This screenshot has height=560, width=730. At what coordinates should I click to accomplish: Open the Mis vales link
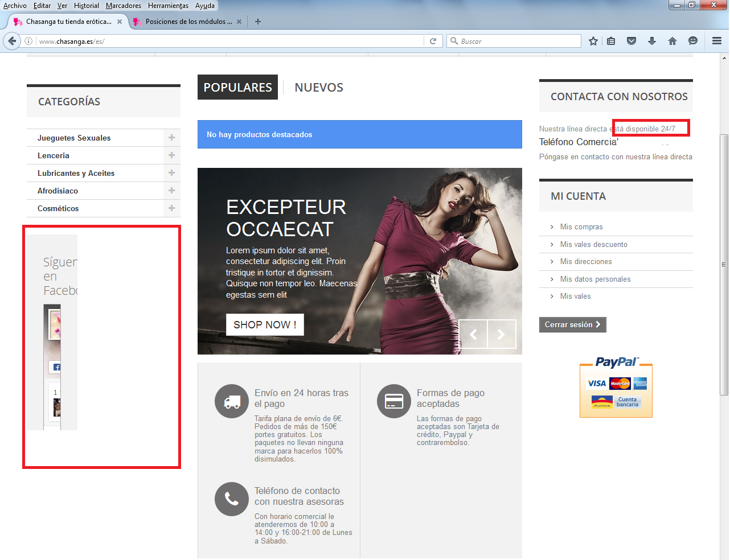click(575, 296)
